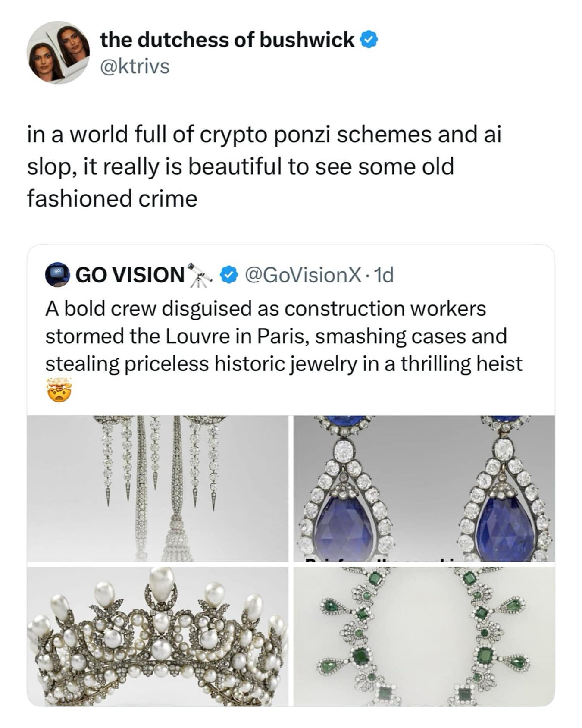Screen dimensions: 582x728
Task: Open the GO VISION account name
Action: pos(130,275)
